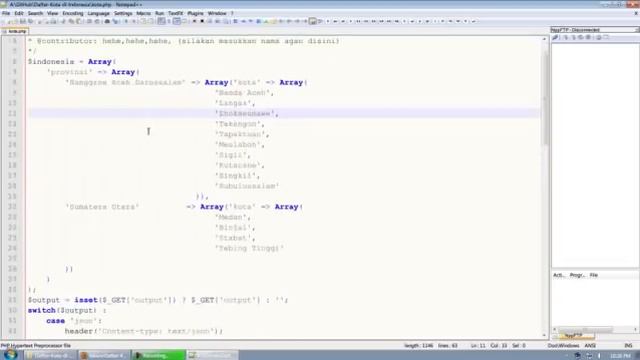This screenshot has height=360, width=640.
Task: Toggle the Word Wrap toolbar icon
Action: pos(161,21)
